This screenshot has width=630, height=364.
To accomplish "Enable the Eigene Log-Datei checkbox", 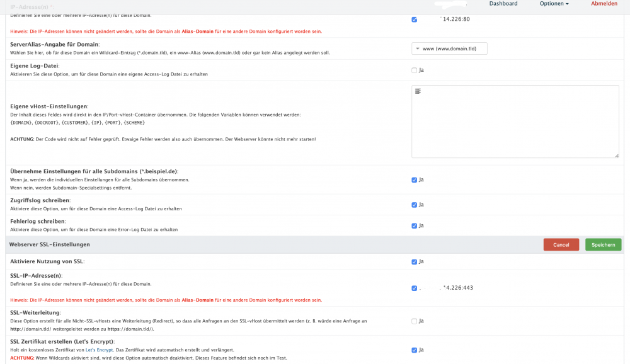I will [x=414, y=70].
